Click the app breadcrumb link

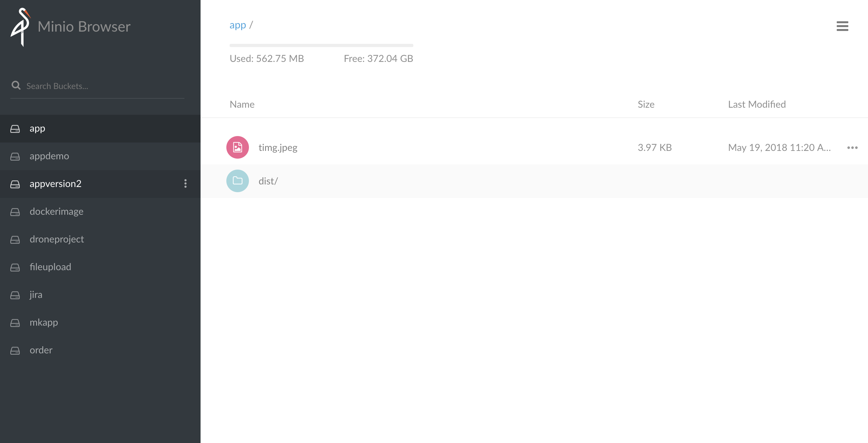[x=238, y=25]
